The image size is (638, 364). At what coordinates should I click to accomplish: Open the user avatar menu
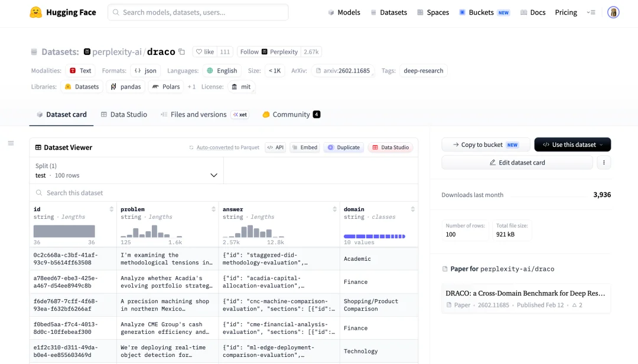pyautogui.click(x=613, y=12)
